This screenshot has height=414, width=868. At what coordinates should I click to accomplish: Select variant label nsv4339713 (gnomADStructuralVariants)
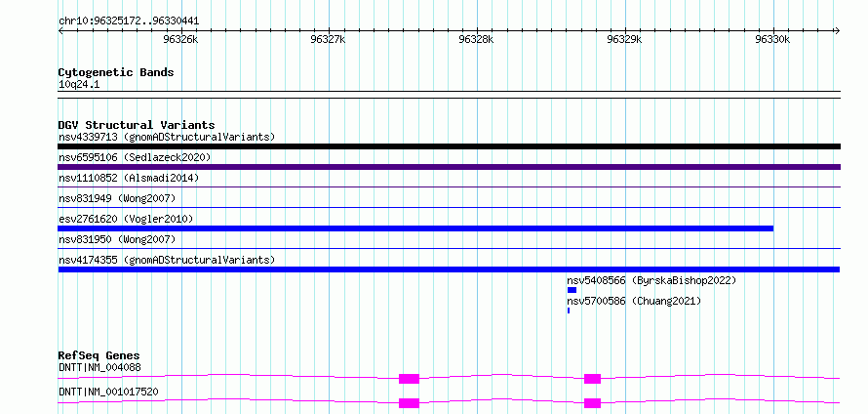click(167, 137)
